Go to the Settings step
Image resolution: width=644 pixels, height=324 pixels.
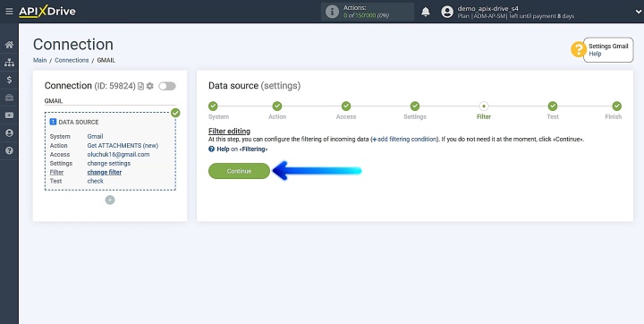point(415,107)
